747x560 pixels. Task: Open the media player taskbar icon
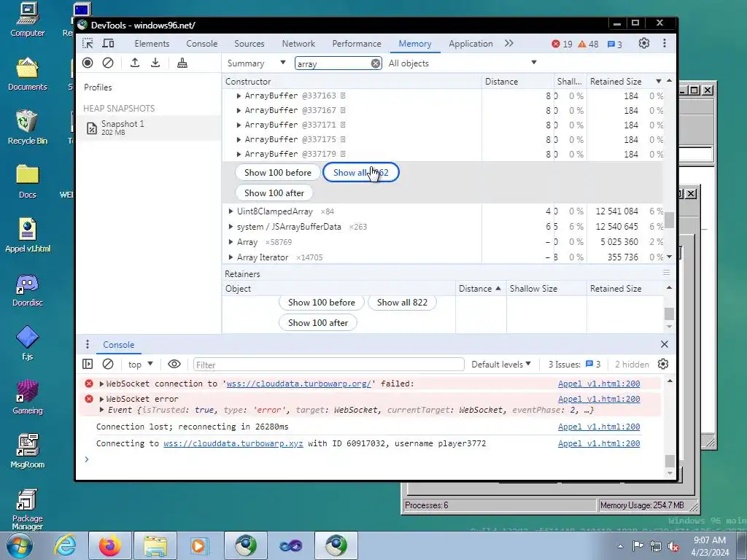[x=201, y=545]
